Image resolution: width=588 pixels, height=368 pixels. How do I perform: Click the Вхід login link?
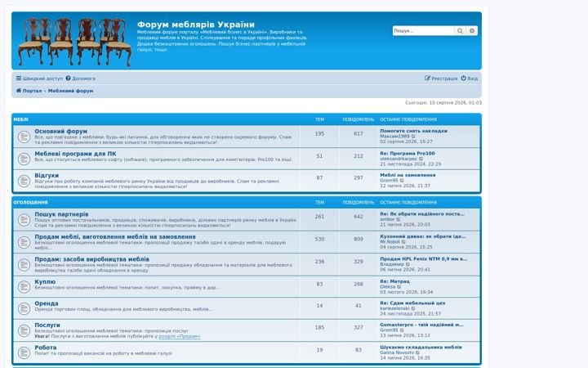click(470, 79)
